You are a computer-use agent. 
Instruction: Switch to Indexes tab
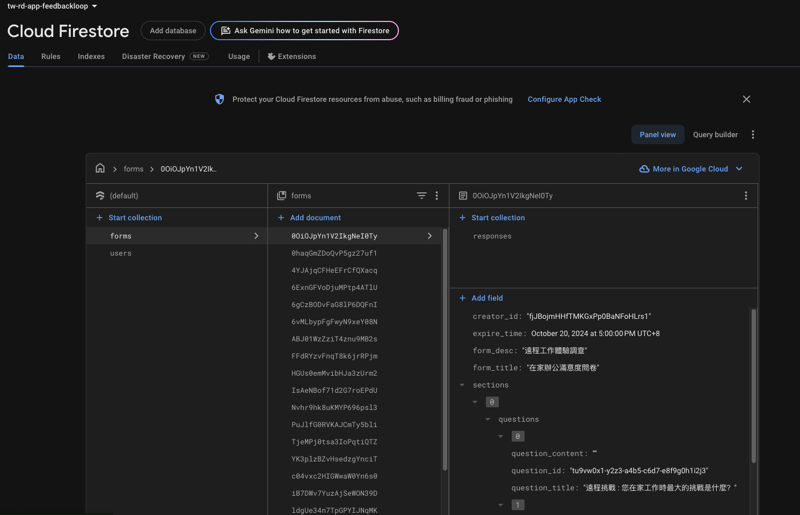[x=91, y=56]
